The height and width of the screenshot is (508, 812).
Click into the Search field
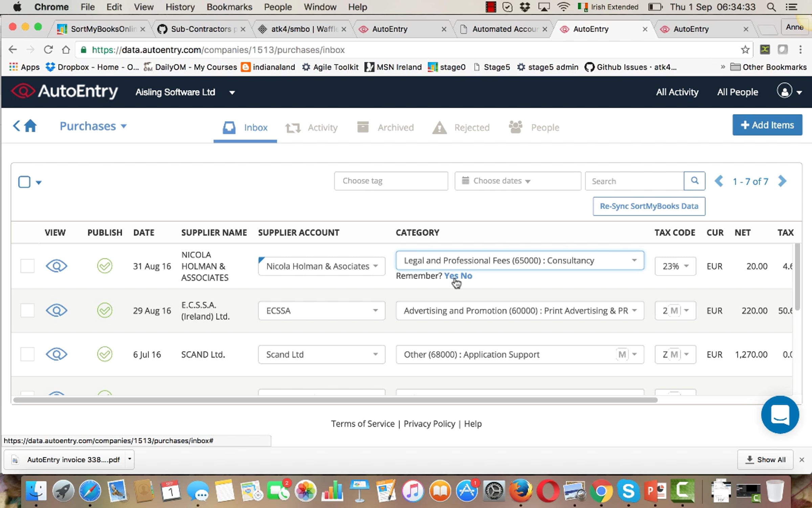coord(634,181)
